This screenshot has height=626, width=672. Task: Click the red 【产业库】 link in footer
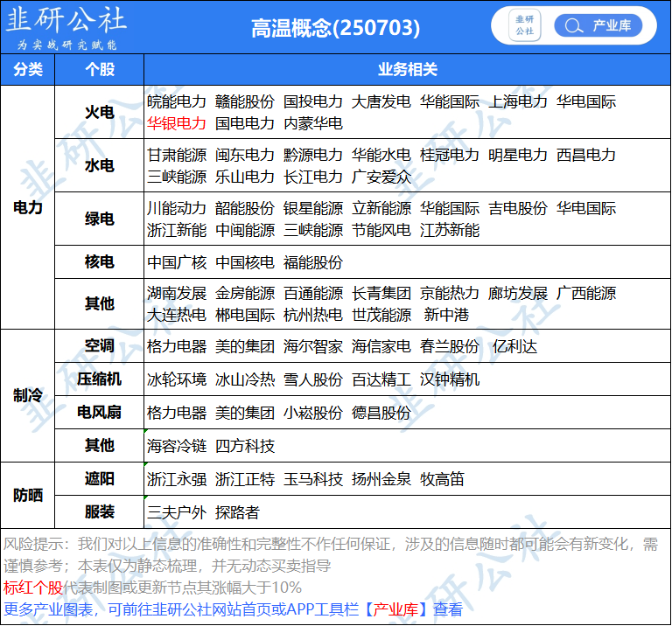(x=395, y=609)
